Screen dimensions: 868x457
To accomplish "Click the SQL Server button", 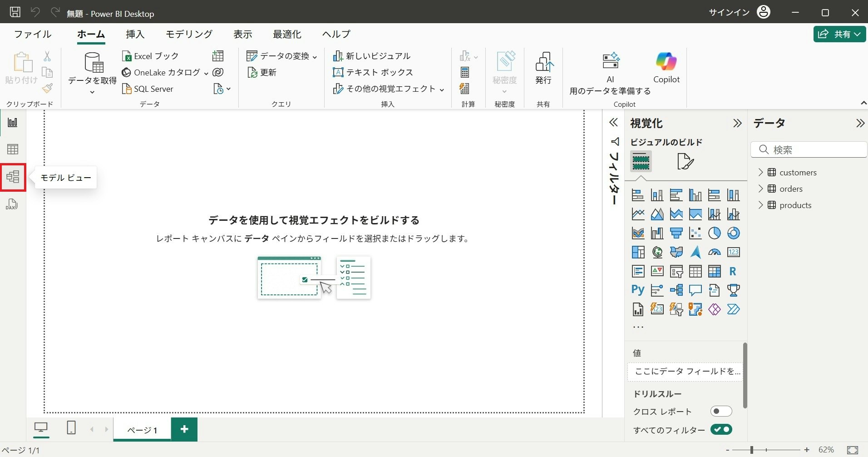I will coord(148,89).
